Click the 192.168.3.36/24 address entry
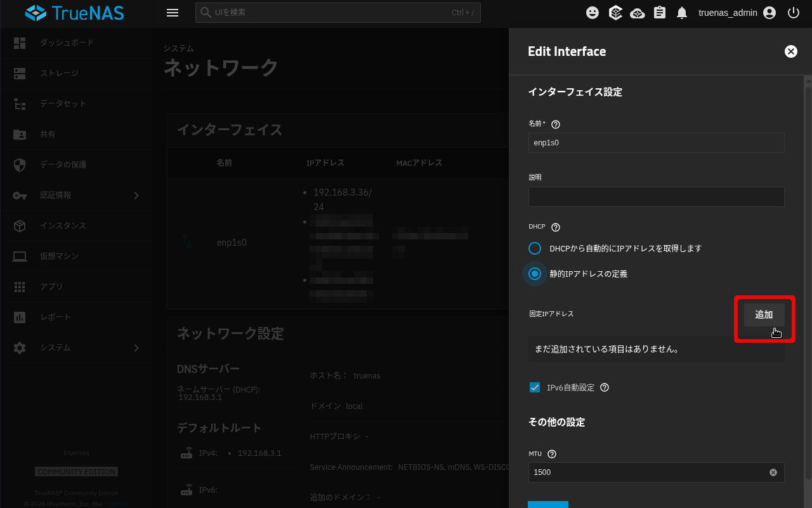 [343, 199]
